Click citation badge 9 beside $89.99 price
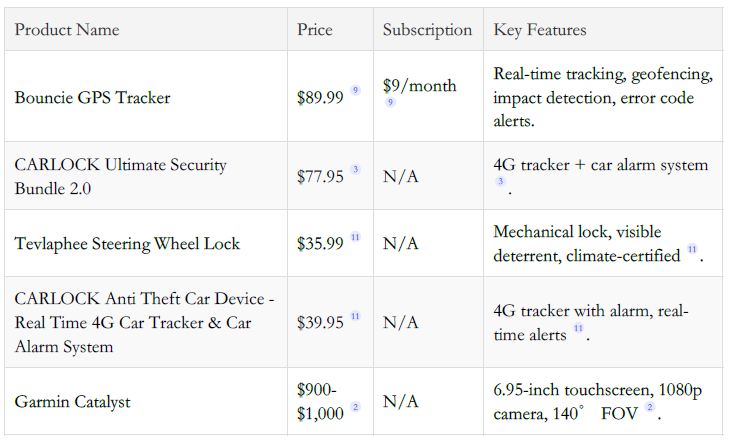732x445 pixels. pos(355,91)
